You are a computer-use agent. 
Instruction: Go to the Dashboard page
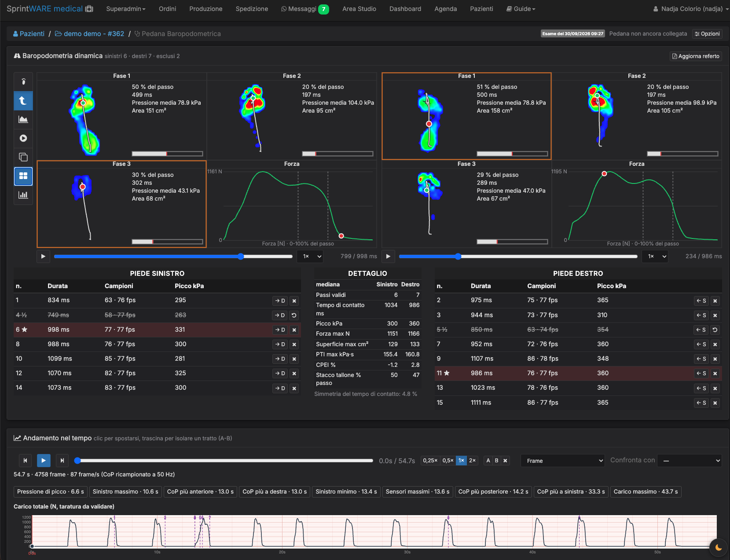[x=405, y=9]
